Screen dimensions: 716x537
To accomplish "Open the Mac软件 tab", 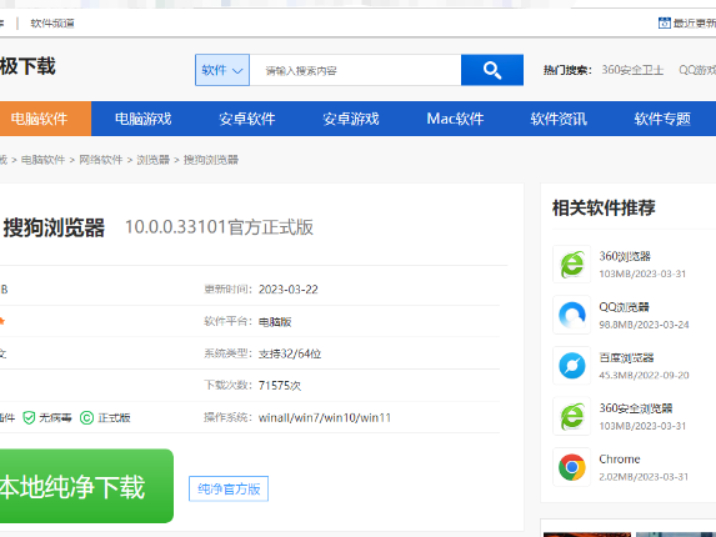I will coord(455,119).
